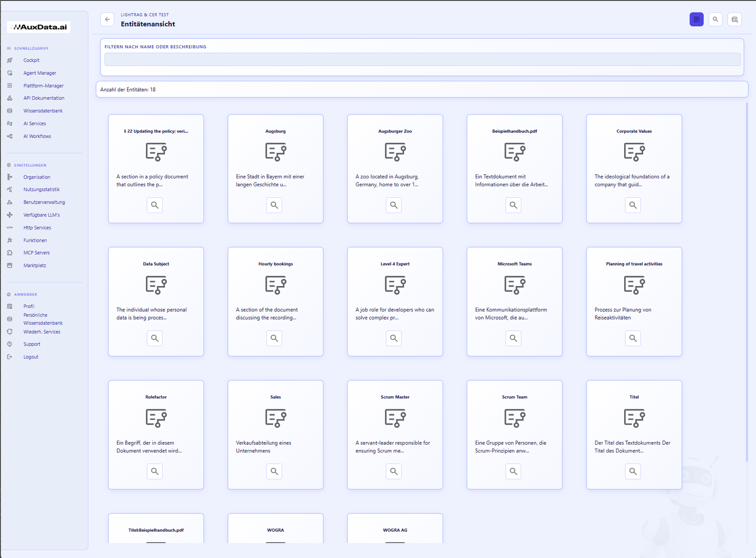
Task: Click the 'LIGHTRAG & CER TEST' breadcrumb text
Action: point(145,15)
